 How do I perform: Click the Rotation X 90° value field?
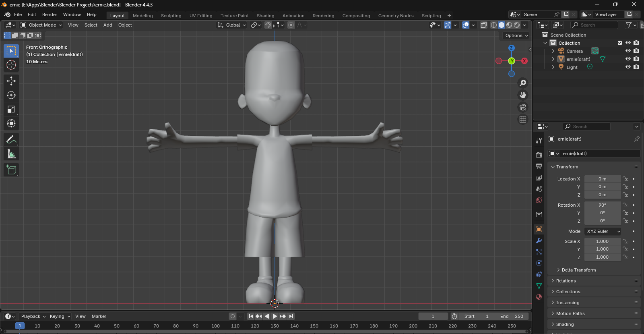point(603,205)
